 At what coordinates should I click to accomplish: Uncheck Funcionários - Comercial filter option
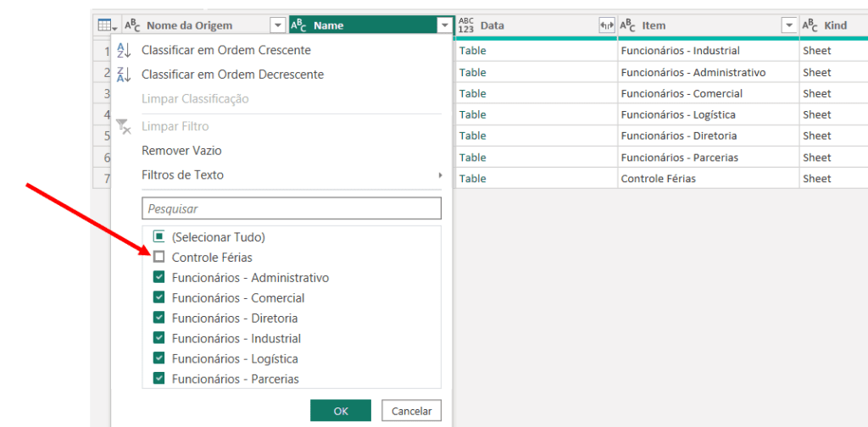click(159, 298)
